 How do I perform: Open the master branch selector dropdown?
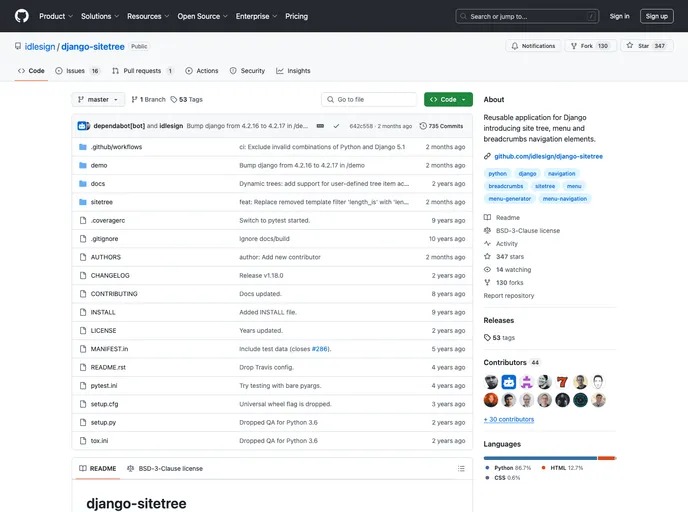click(98, 100)
